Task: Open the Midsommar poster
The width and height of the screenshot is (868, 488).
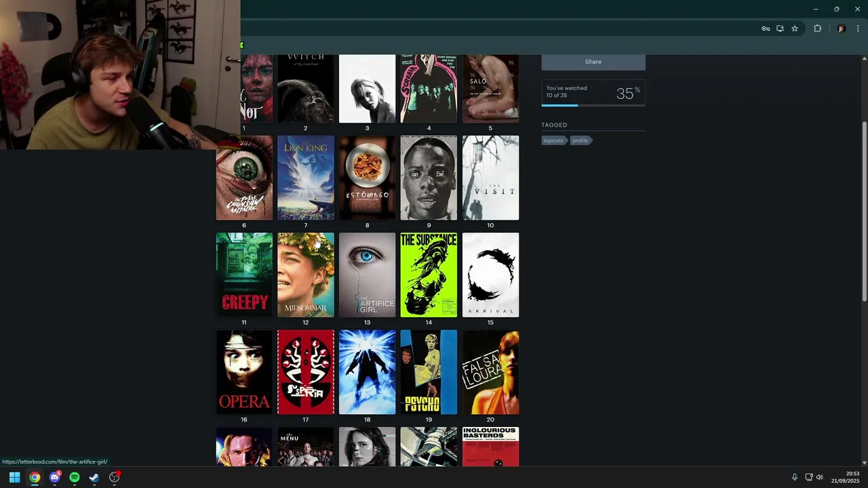Action: coord(305,274)
